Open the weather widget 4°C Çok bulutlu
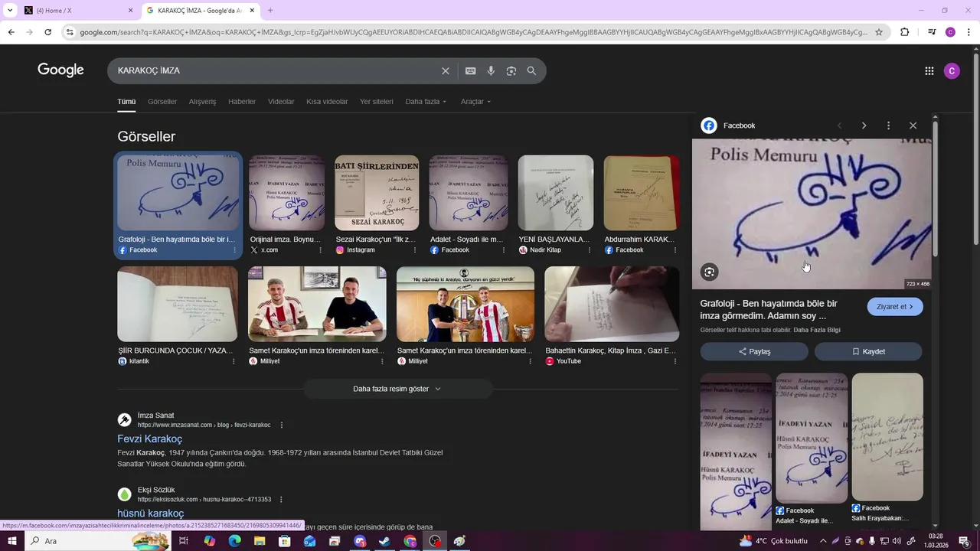Image resolution: width=980 pixels, height=551 pixels. pos(774,541)
